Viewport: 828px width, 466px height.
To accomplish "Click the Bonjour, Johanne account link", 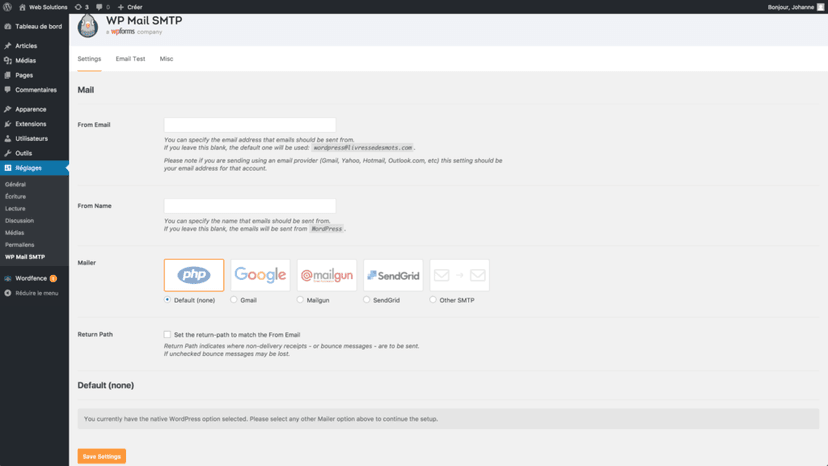I will (791, 7).
